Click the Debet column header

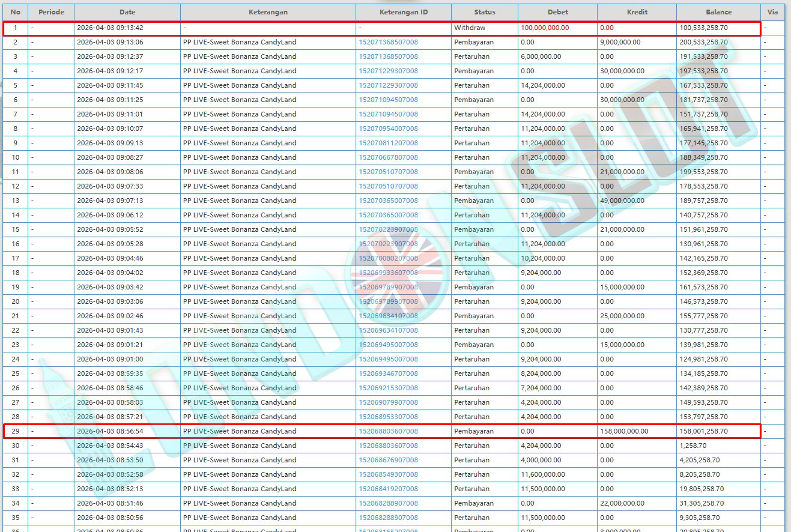coord(557,12)
